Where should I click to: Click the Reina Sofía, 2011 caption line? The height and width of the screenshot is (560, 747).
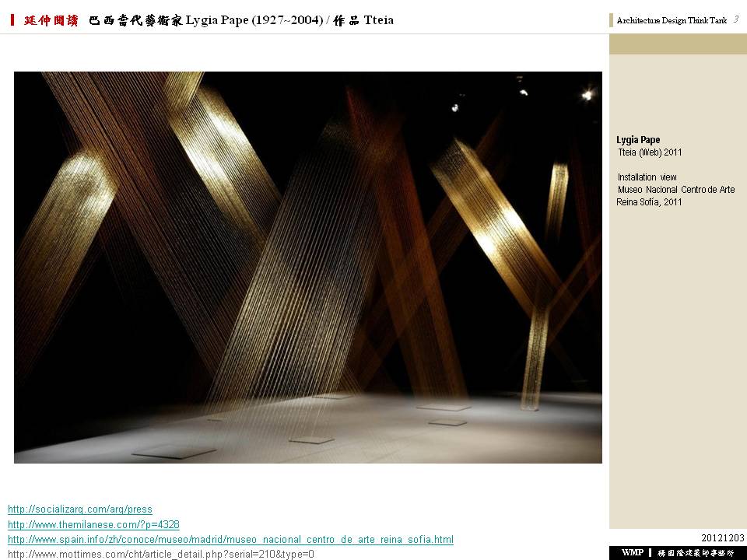[x=649, y=202]
